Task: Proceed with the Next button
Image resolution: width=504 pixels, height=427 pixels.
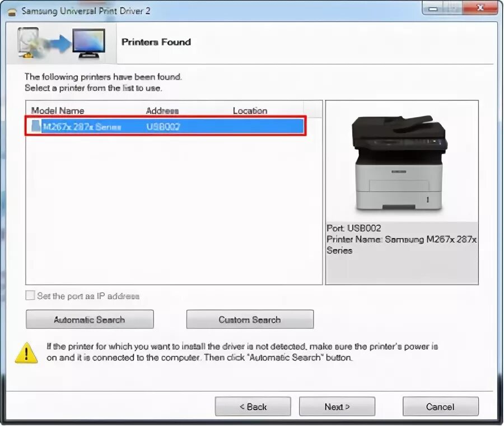Action: (x=337, y=406)
